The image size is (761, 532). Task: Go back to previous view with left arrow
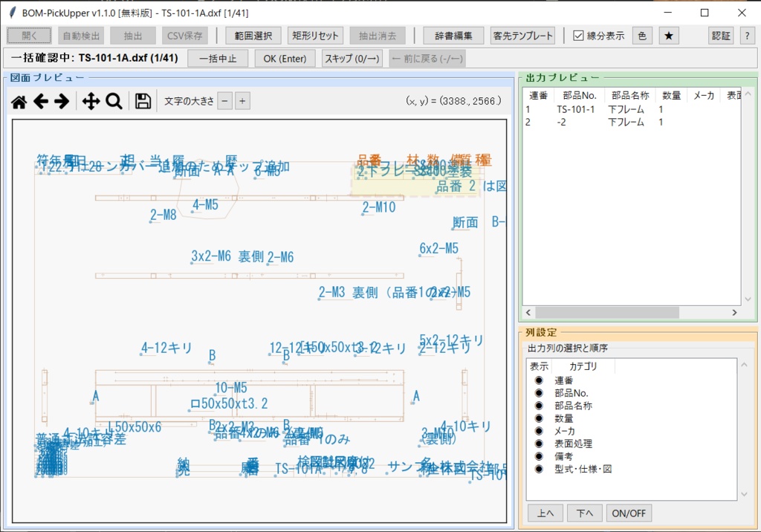point(41,102)
